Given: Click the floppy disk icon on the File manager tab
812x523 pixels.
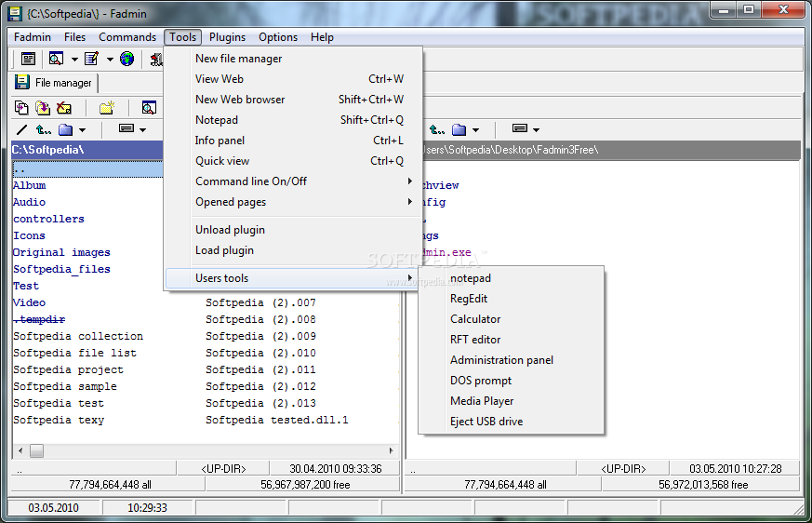Looking at the screenshot, I should click(21, 82).
